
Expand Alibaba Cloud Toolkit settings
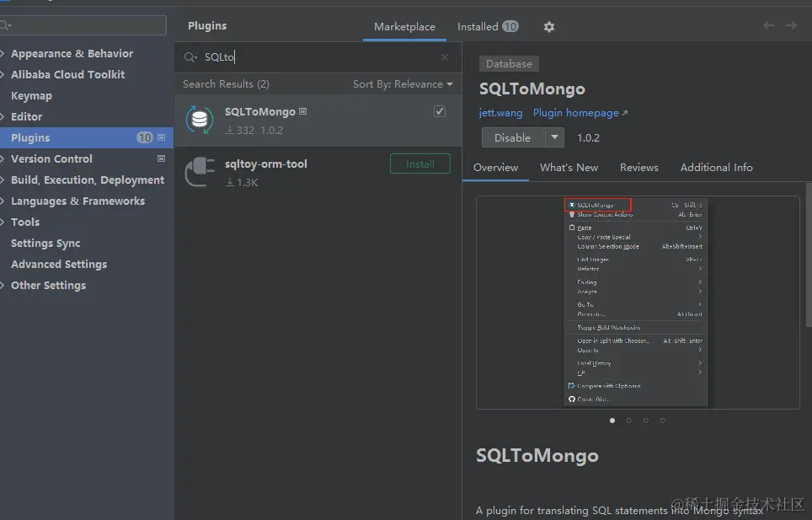pyautogui.click(x=3, y=74)
